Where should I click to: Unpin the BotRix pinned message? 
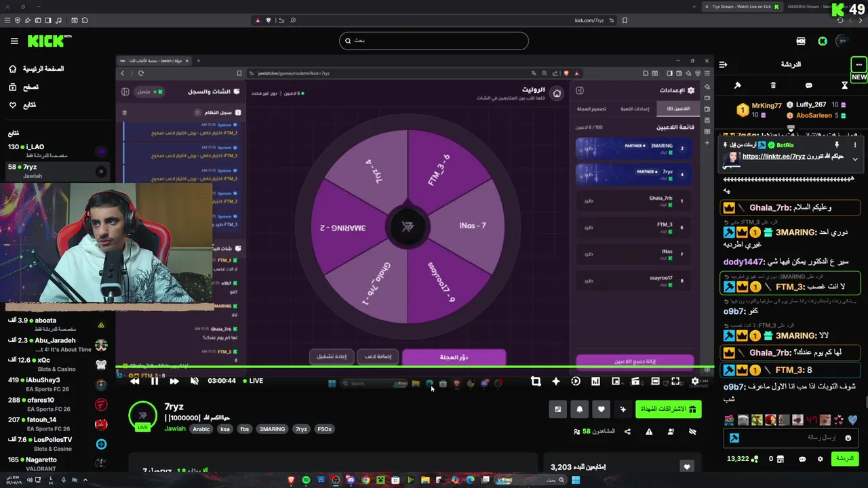click(836, 144)
